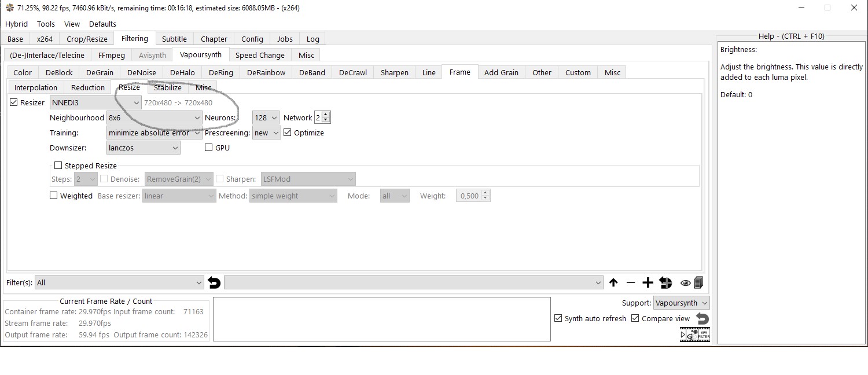Go to the Stabilize sub-tab
This screenshot has width=868, height=375.
click(x=168, y=87)
